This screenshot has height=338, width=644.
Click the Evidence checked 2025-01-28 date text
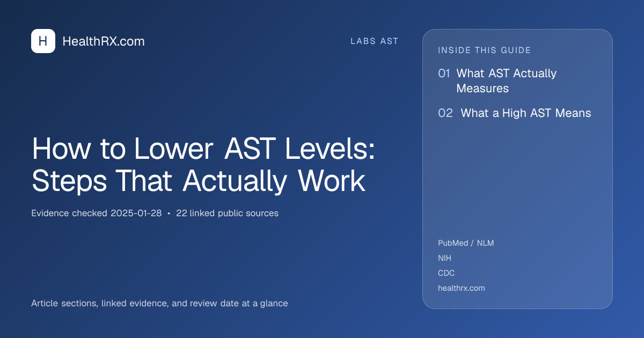(97, 213)
